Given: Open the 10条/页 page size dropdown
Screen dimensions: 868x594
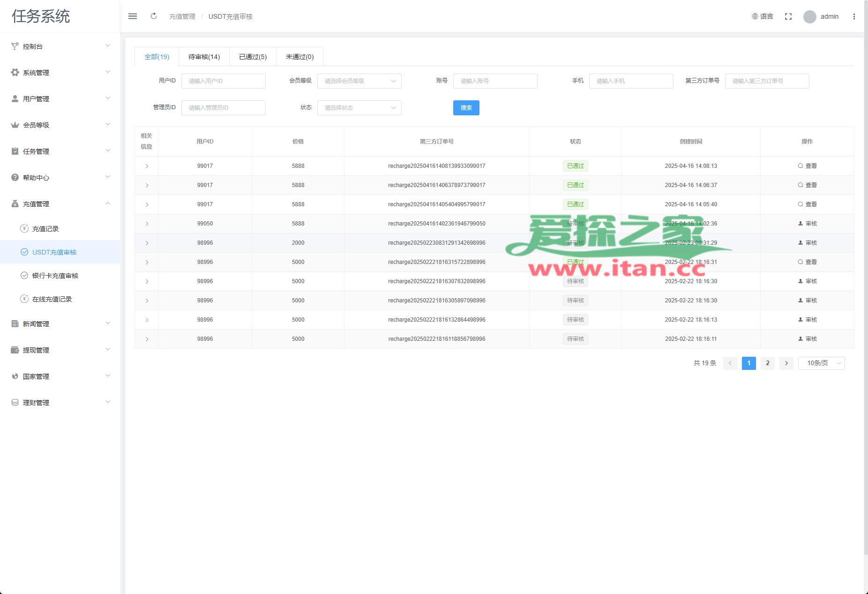Looking at the screenshot, I should click(821, 363).
